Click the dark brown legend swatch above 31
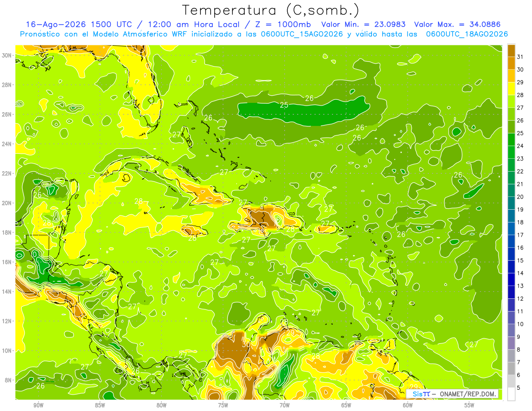The width and height of the screenshot is (532, 411). [x=511, y=50]
